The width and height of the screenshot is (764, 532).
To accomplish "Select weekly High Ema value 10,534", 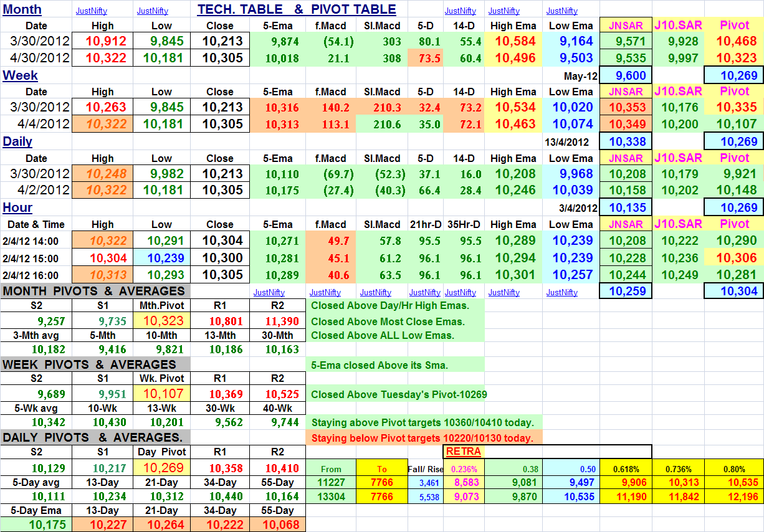I will coord(515,107).
